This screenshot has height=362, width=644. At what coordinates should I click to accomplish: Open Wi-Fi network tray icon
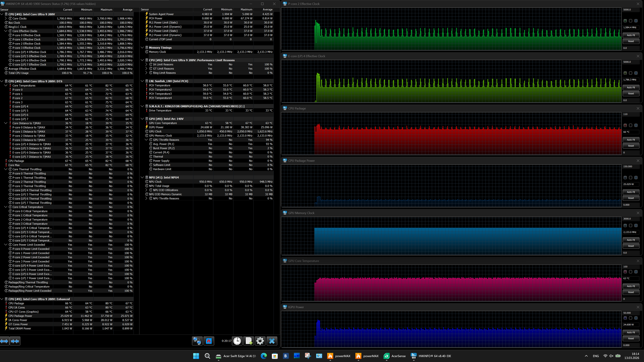(605, 356)
